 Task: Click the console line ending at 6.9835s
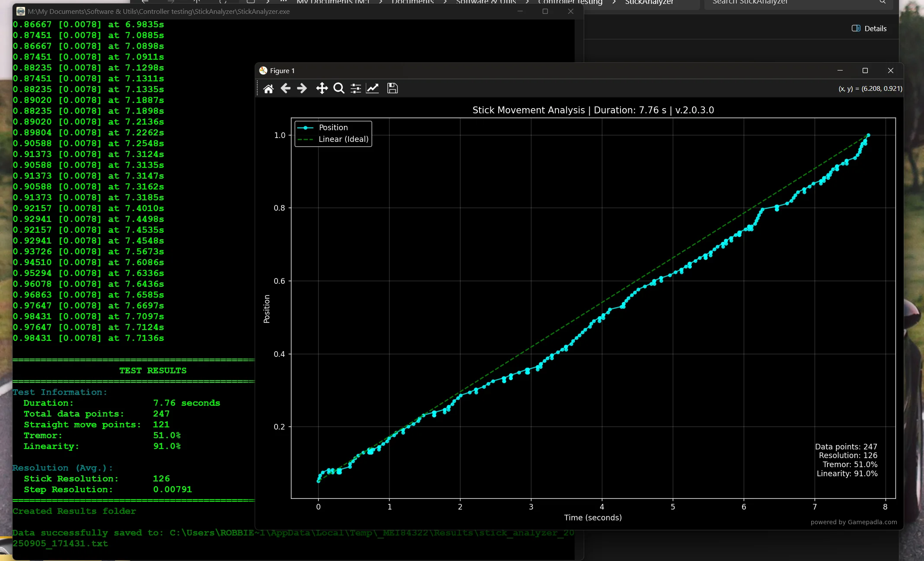pyautogui.click(x=89, y=25)
